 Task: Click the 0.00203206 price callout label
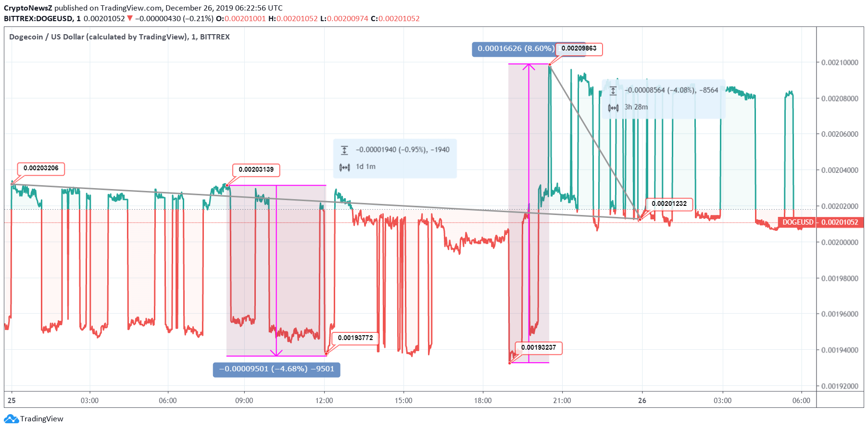(x=41, y=168)
